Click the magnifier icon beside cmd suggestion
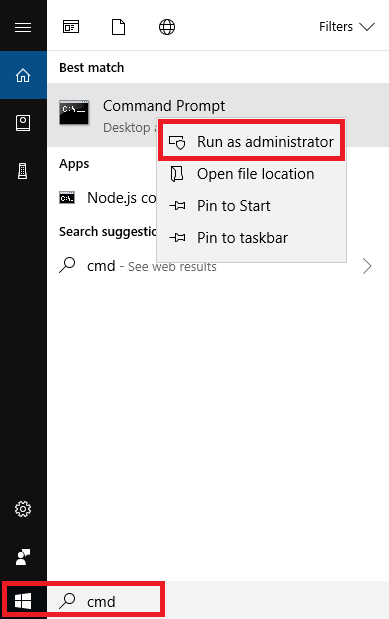 [67, 265]
